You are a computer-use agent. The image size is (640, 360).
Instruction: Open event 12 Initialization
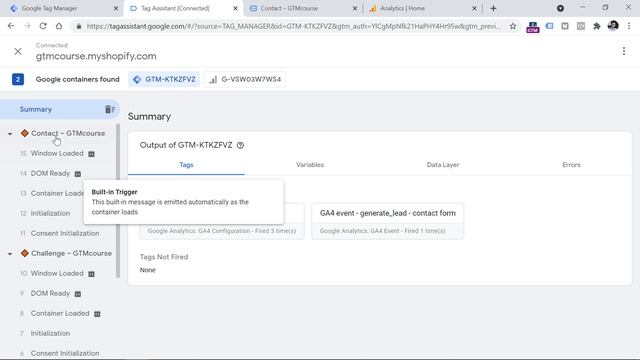[x=45, y=213]
